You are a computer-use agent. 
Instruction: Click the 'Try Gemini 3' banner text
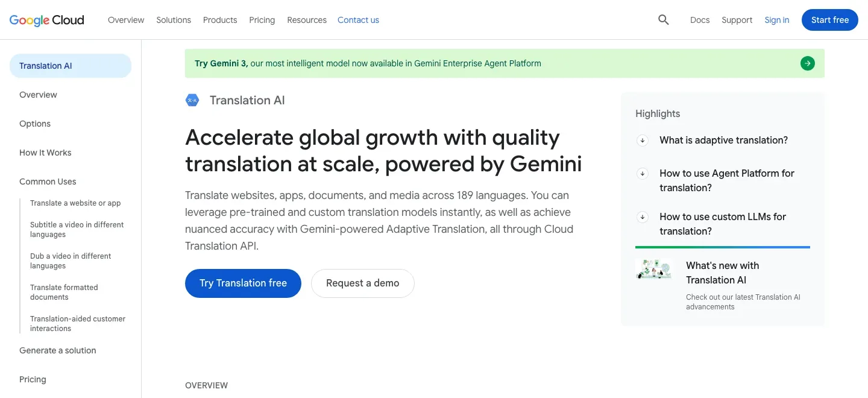[368, 63]
